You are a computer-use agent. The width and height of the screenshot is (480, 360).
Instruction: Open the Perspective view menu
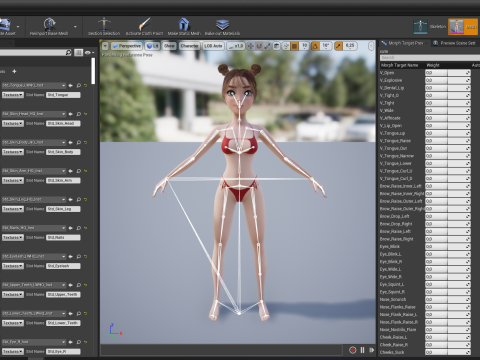(127, 46)
